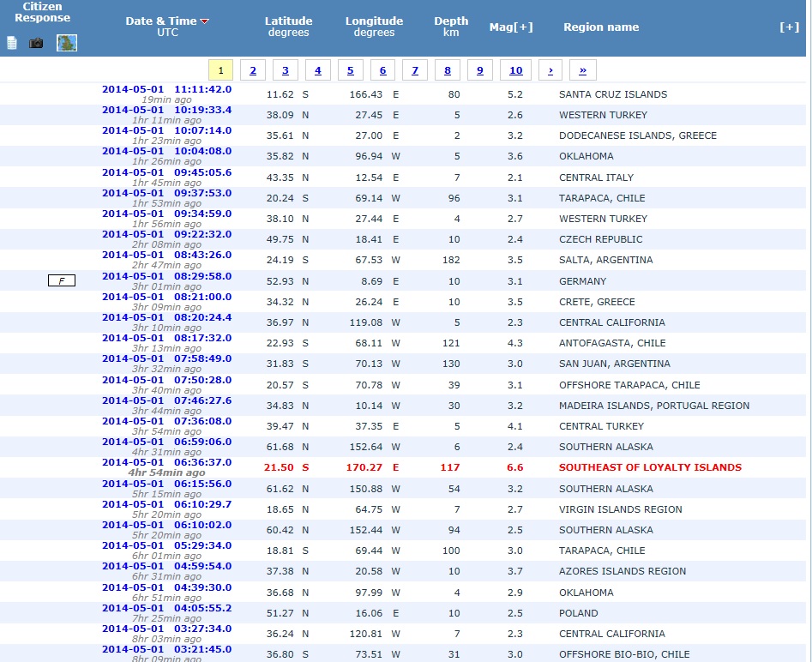Image resolution: width=812 pixels, height=662 pixels.
Task: Open 2014-05-01 04:59:54.0 earthquake link
Action: (x=166, y=566)
